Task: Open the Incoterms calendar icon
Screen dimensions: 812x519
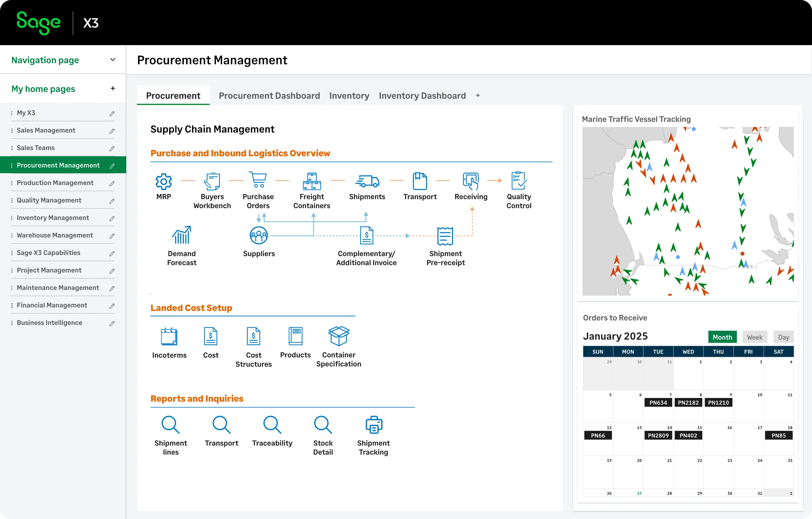Action: [x=169, y=336]
